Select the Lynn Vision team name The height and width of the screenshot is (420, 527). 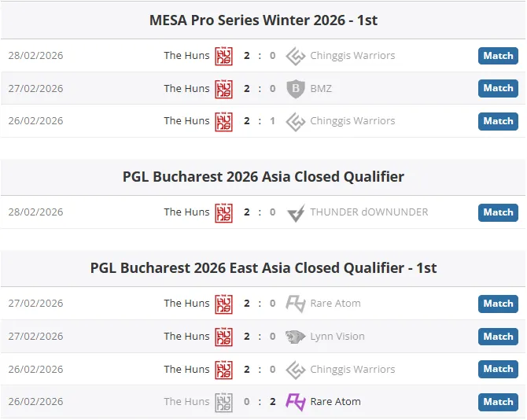click(x=337, y=337)
